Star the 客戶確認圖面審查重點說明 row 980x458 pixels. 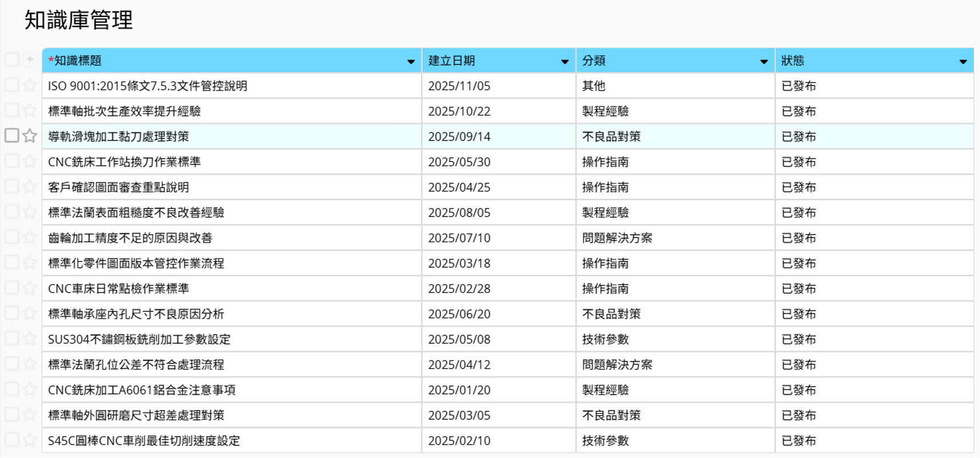point(30,187)
